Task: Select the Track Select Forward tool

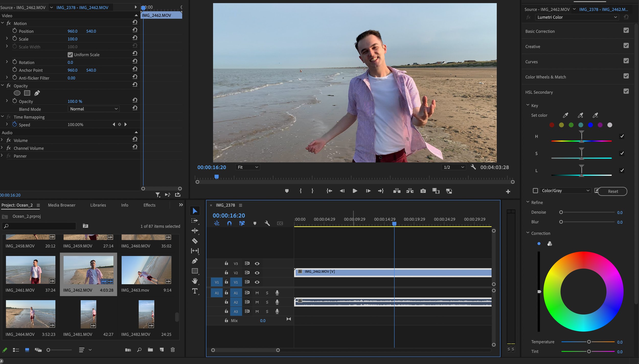Action: (x=195, y=221)
